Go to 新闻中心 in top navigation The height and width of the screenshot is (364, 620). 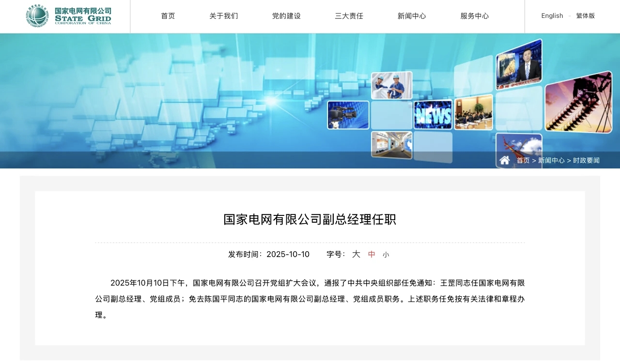412,16
